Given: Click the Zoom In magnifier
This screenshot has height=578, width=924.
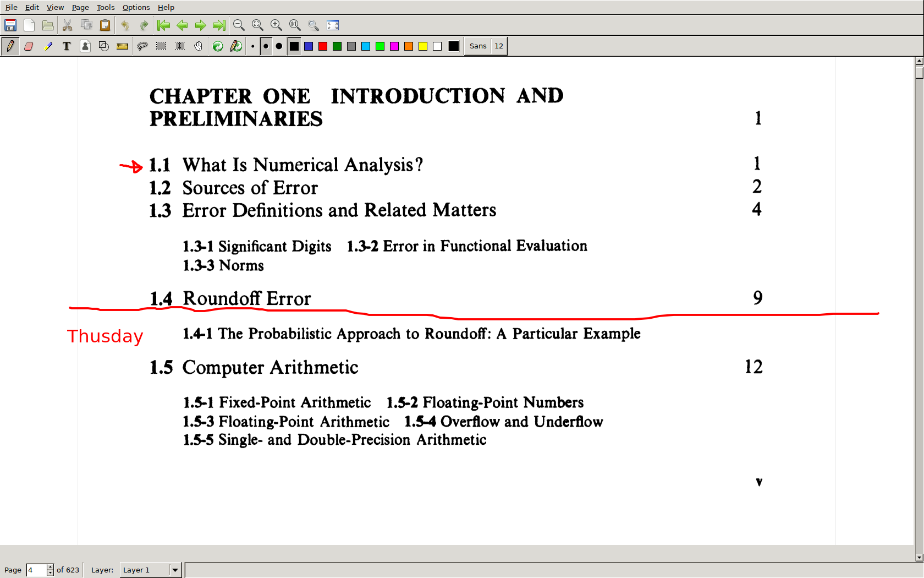Looking at the screenshot, I should (x=276, y=25).
